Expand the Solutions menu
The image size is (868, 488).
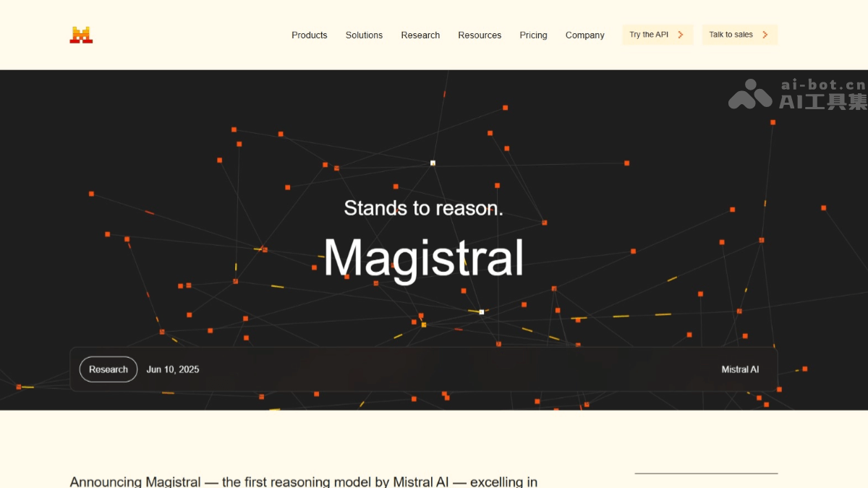(x=364, y=35)
